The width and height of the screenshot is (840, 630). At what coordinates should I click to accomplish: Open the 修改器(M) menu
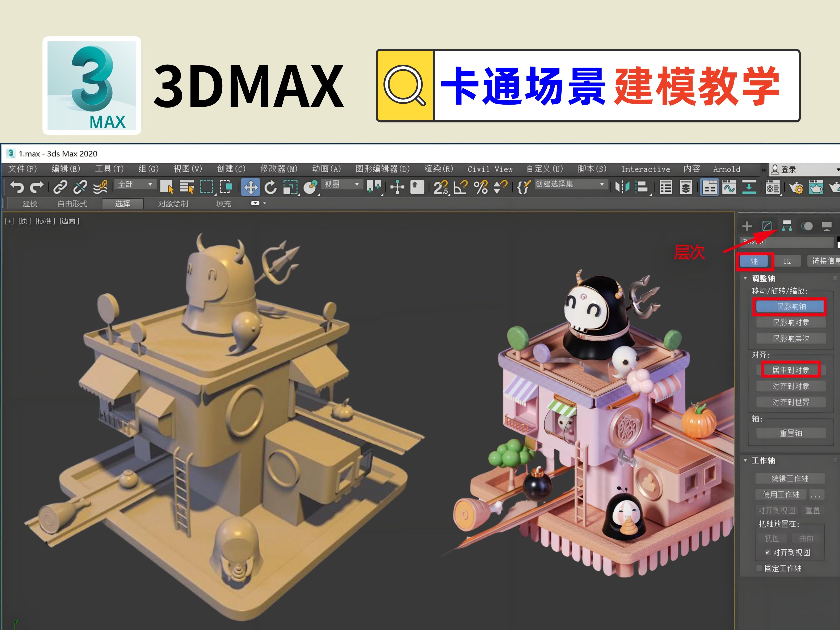point(279,169)
